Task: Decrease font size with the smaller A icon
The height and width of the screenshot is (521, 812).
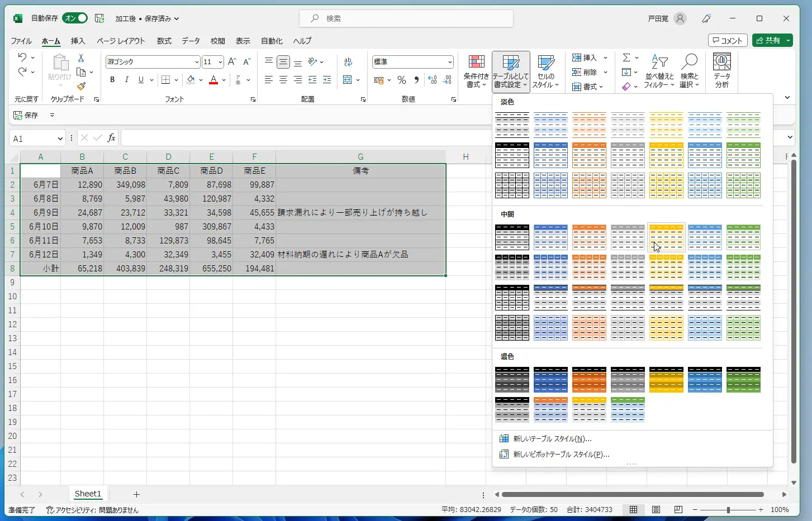Action: (246, 61)
